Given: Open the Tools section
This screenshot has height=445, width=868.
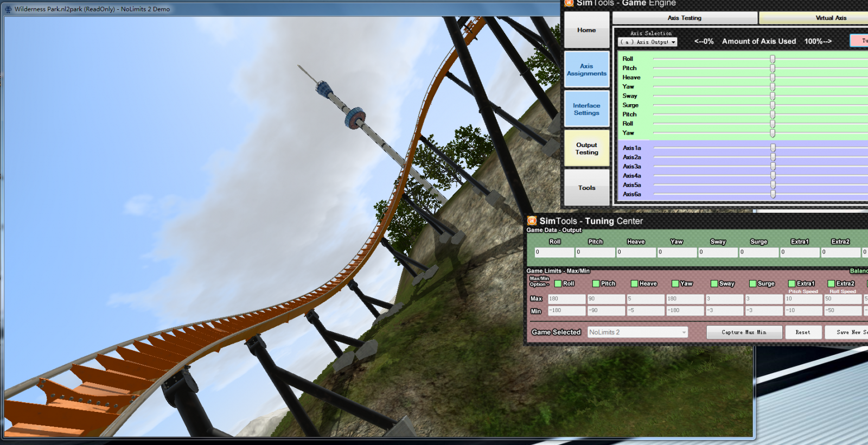Looking at the screenshot, I should (586, 188).
